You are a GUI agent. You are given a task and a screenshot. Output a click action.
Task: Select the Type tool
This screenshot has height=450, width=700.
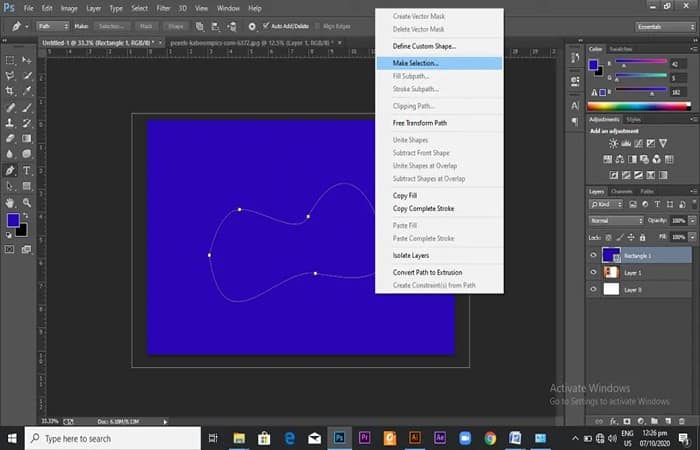click(x=26, y=171)
